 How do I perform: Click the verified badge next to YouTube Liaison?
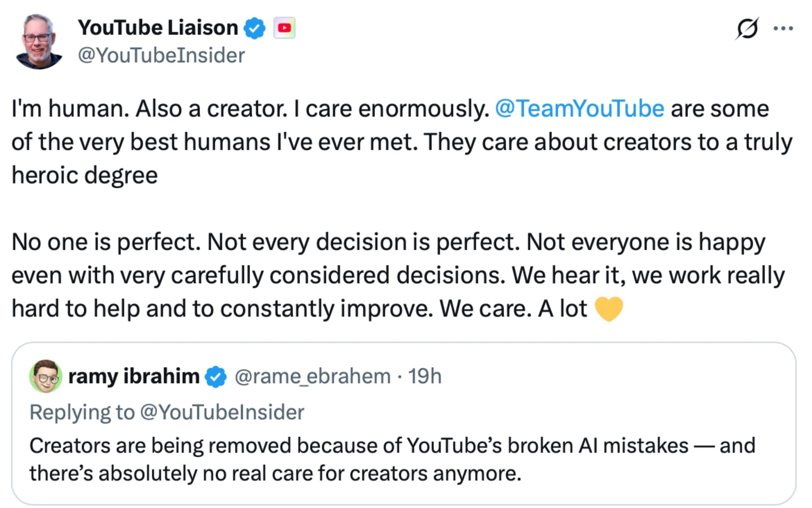255,27
